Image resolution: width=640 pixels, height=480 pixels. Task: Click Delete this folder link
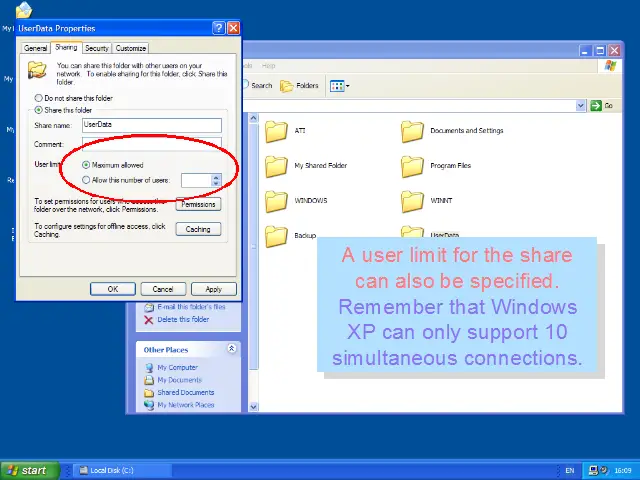pos(183,319)
